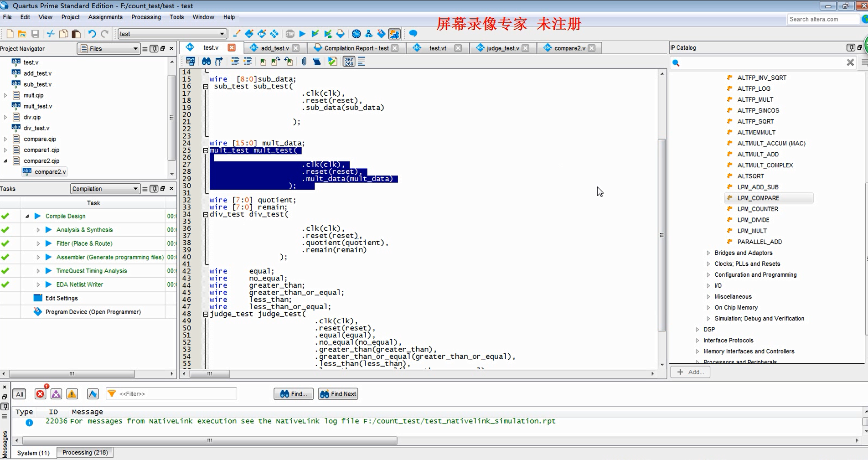Expand Bridges and Adaptors in the IP Catalog
The width and height of the screenshot is (868, 460).
708,253
